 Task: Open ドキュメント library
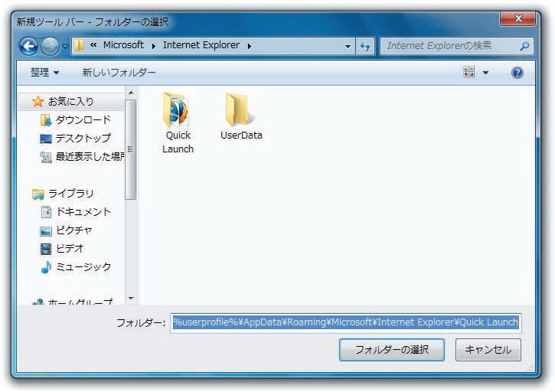(x=83, y=212)
